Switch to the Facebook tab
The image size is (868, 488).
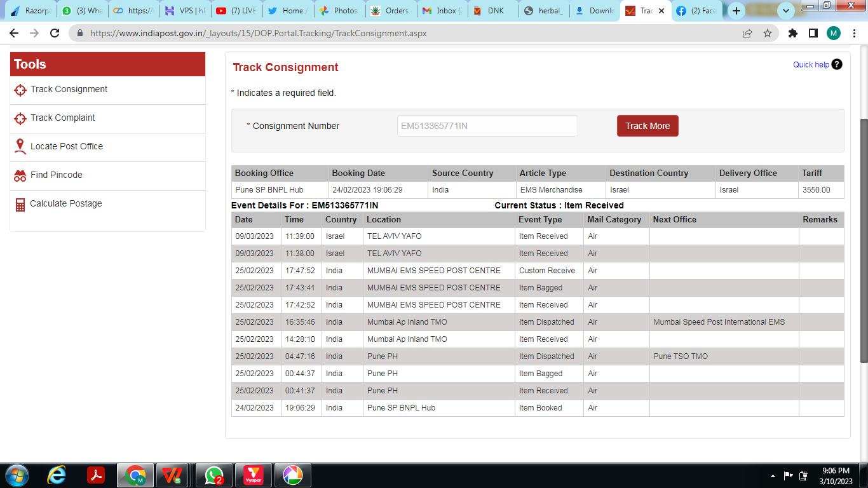pyautogui.click(x=696, y=11)
